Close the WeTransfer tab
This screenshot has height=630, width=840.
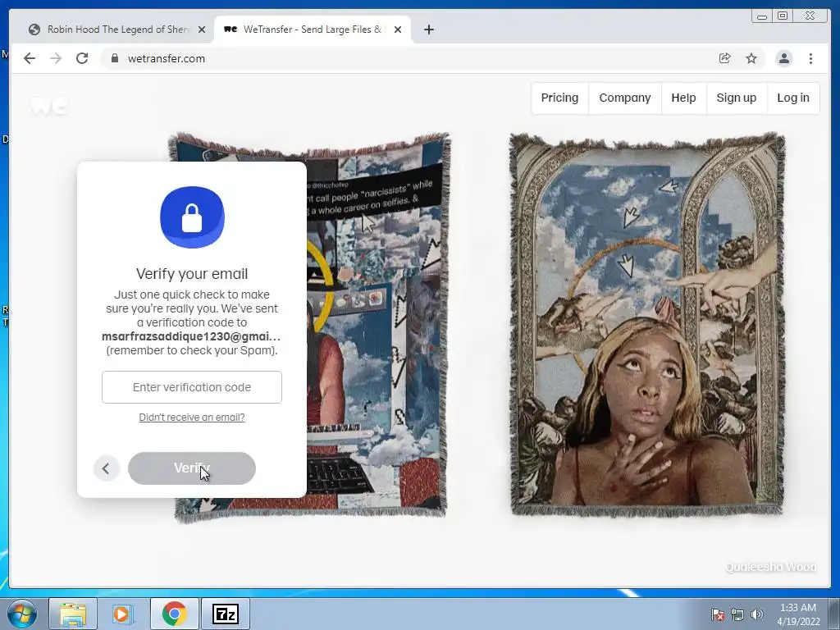(x=398, y=30)
